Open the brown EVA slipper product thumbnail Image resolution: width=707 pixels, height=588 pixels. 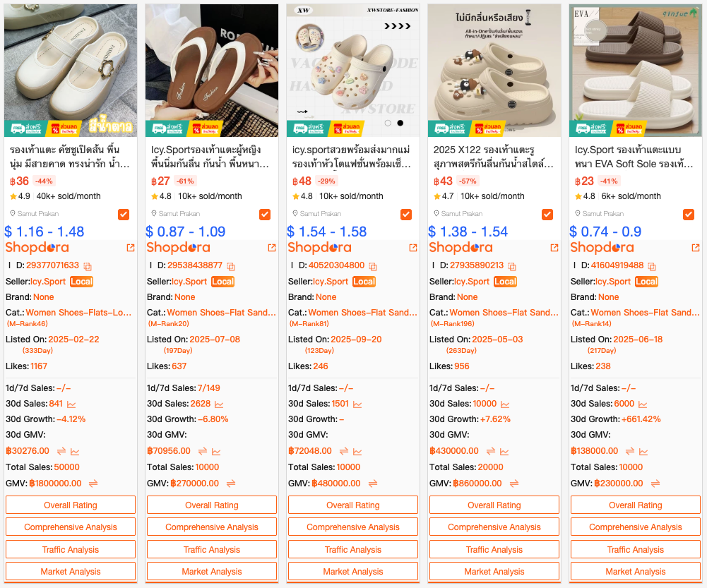point(635,71)
